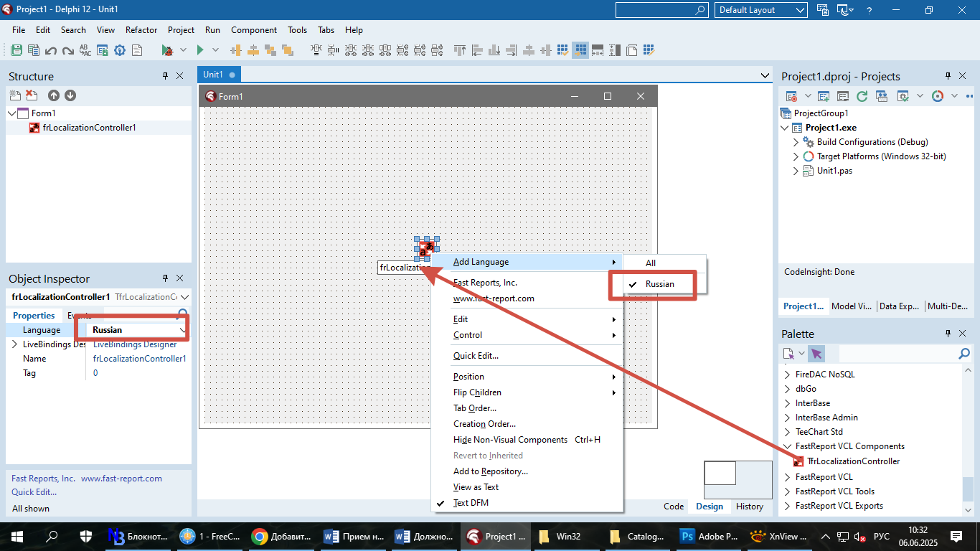
Task: Click the Move Down arrow in Structure panel
Action: click(x=70, y=95)
